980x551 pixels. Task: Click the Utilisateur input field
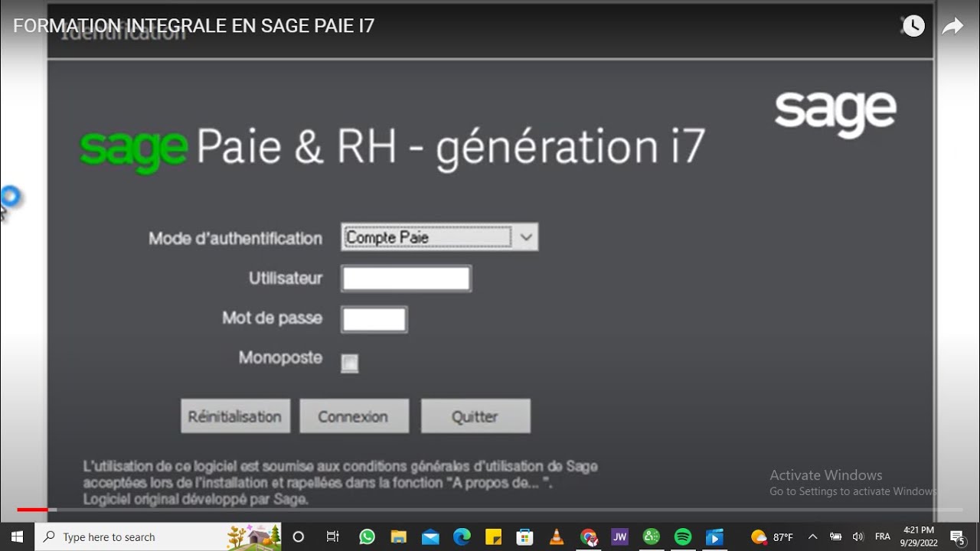406,279
